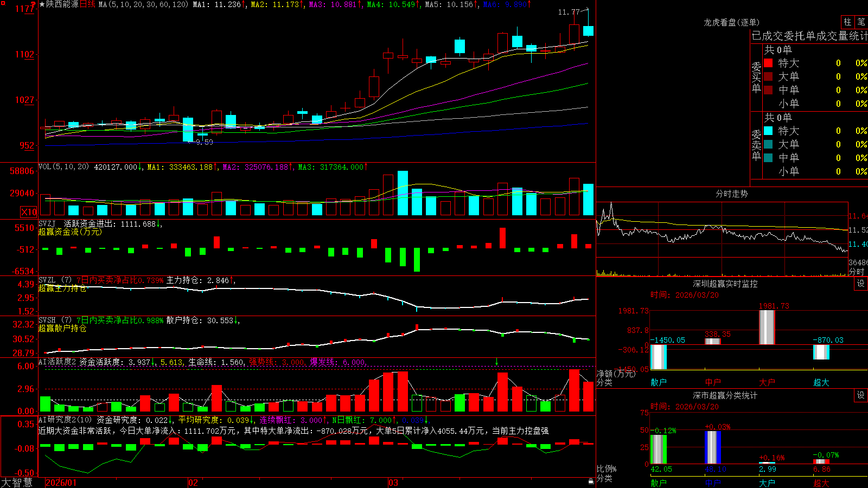Click the MA(5,10,20,30,60,120) indicator parameters
This screenshot has height=488, width=868.
(x=143, y=4)
